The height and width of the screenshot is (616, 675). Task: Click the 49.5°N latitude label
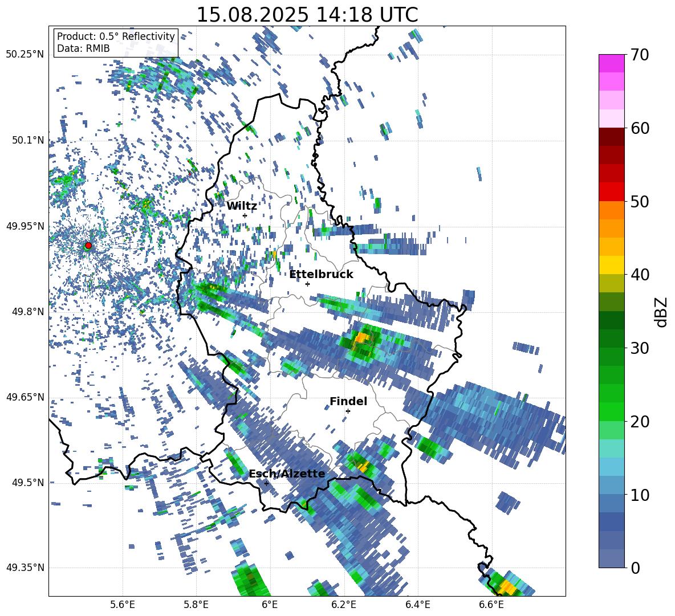[x=29, y=482]
